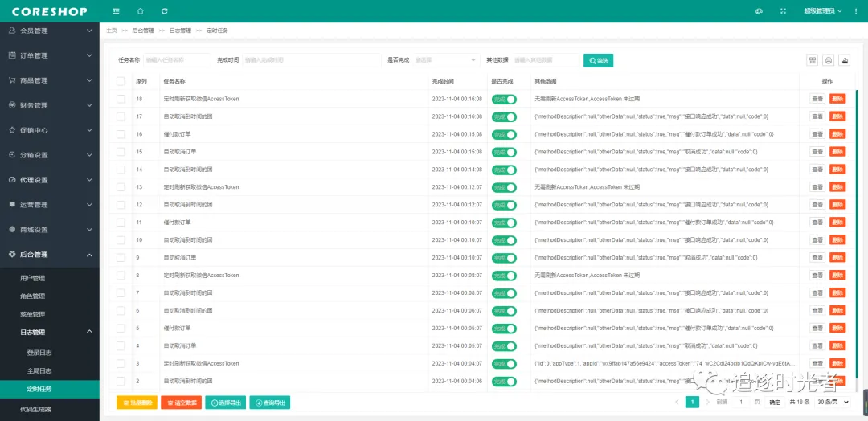Expand the 会员管理 menu chevron

tap(89, 31)
